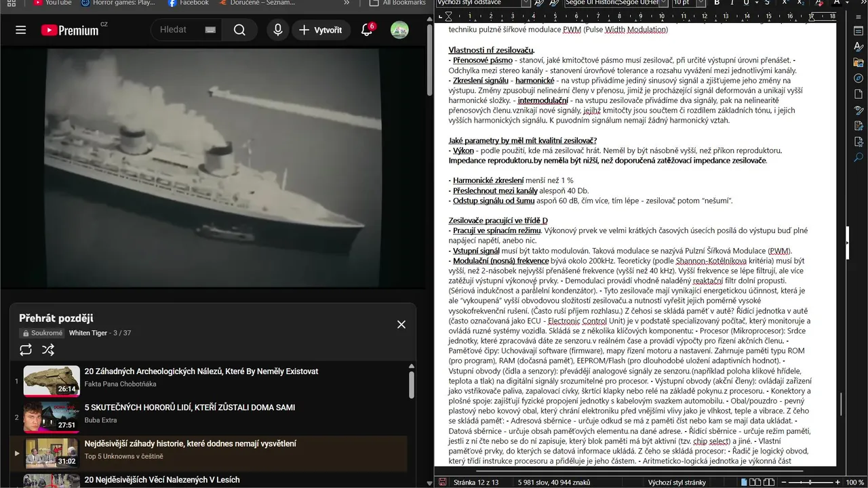
Task: Open paragraph style dropdown Výchozí styl odstavce
Action: [526, 3]
